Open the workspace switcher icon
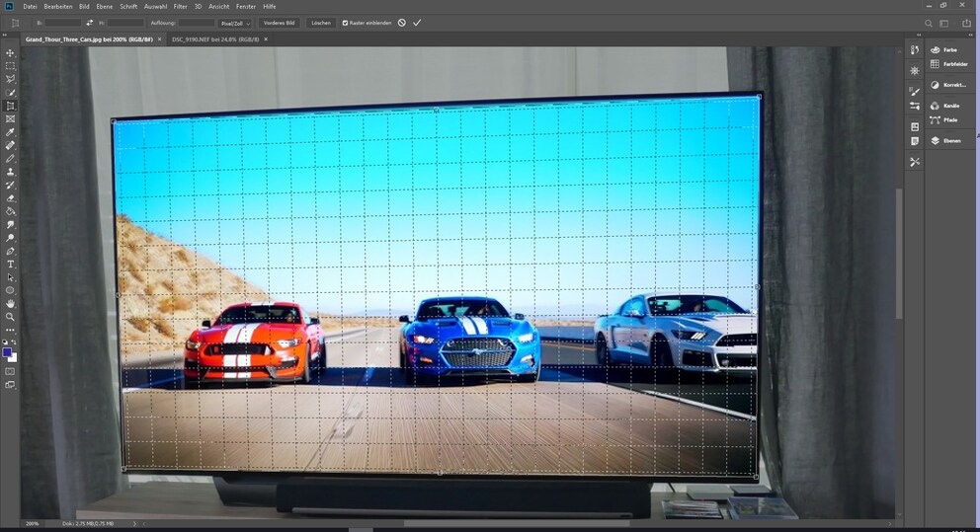Image resolution: width=980 pixels, height=532 pixels. pyautogui.click(x=944, y=23)
